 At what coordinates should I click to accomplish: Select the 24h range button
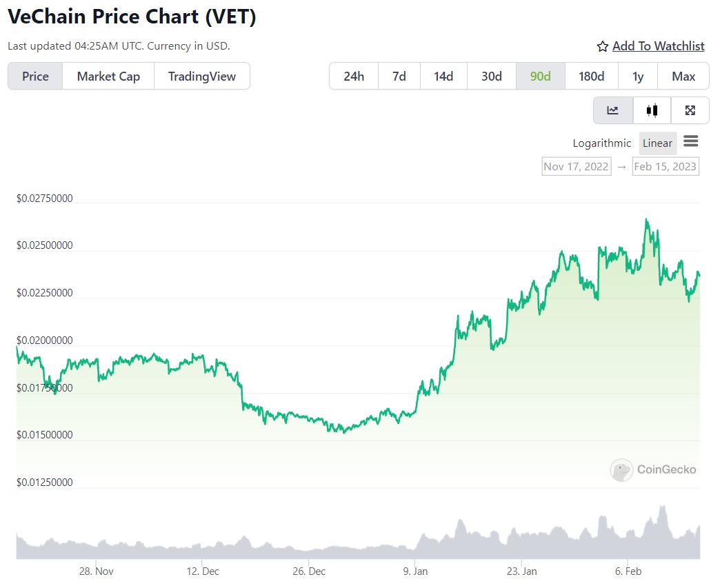(x=354, y=76)
